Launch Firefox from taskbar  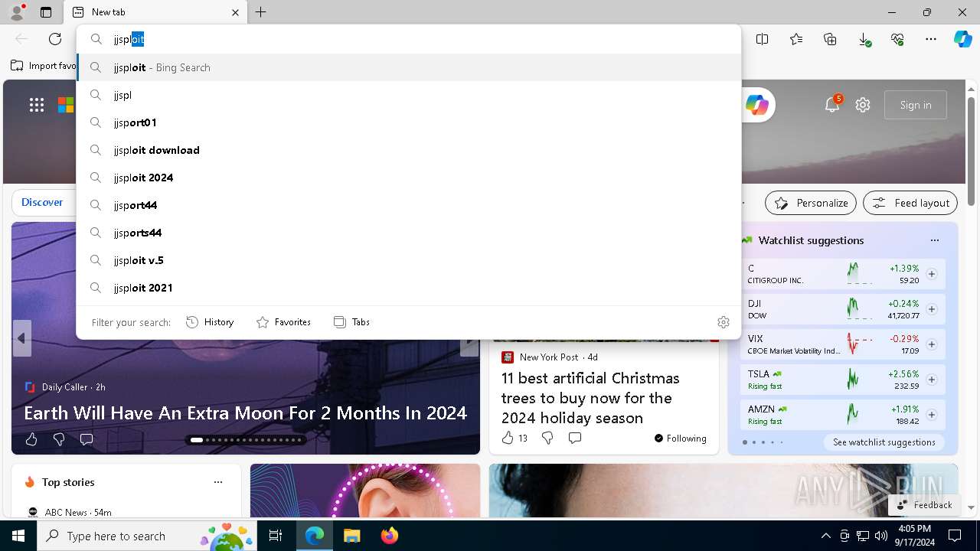(x=390, y=536)
